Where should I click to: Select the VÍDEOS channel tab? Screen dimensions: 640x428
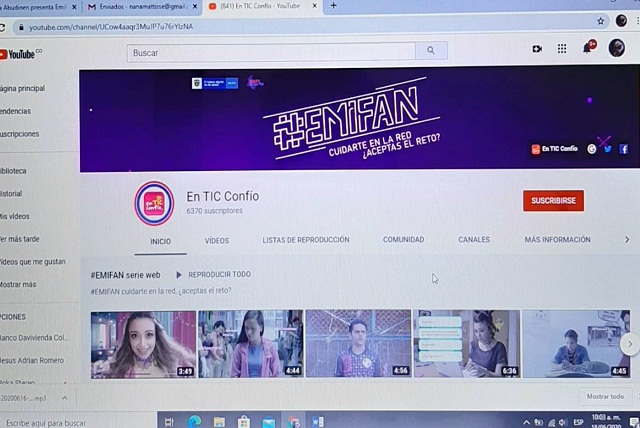pyautogui.click(x=217, y=241)
